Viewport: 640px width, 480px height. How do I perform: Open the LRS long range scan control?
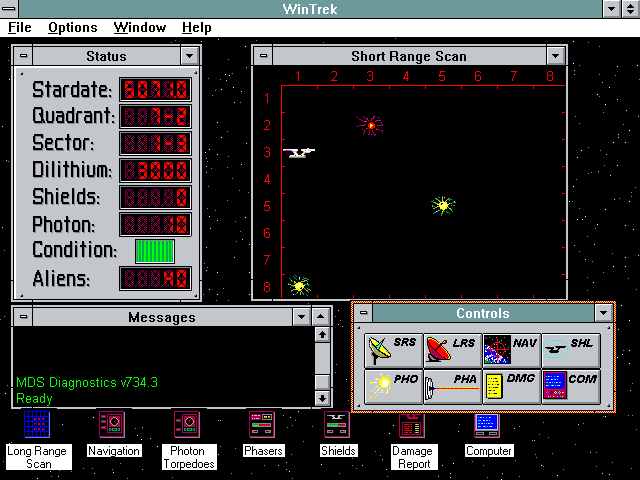coord(452,350)
